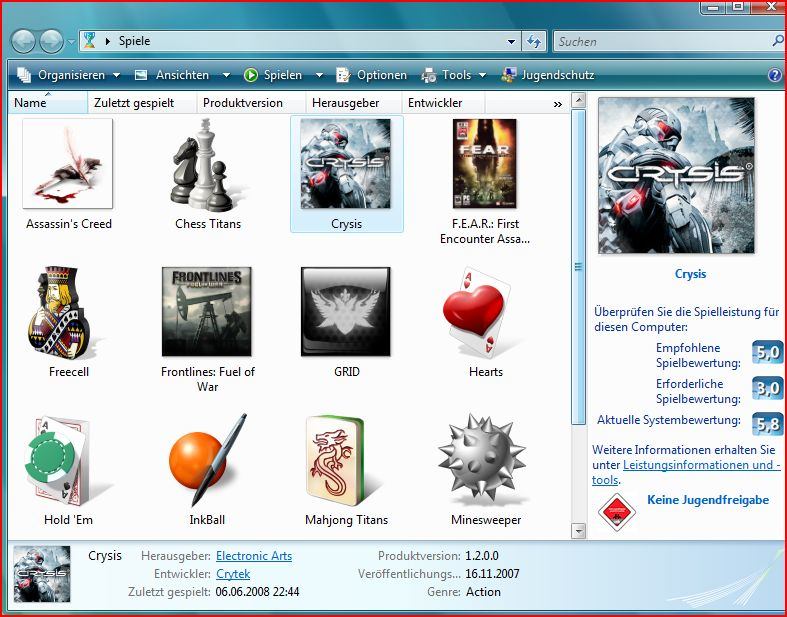Open the Crytek developer link

pyautogui.click(x=233, y=574)
